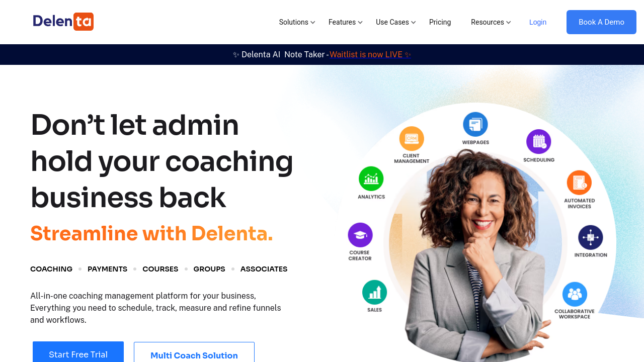644x362 pixels.
Task: Select the teal Sales icon
Action: [374, 292]
